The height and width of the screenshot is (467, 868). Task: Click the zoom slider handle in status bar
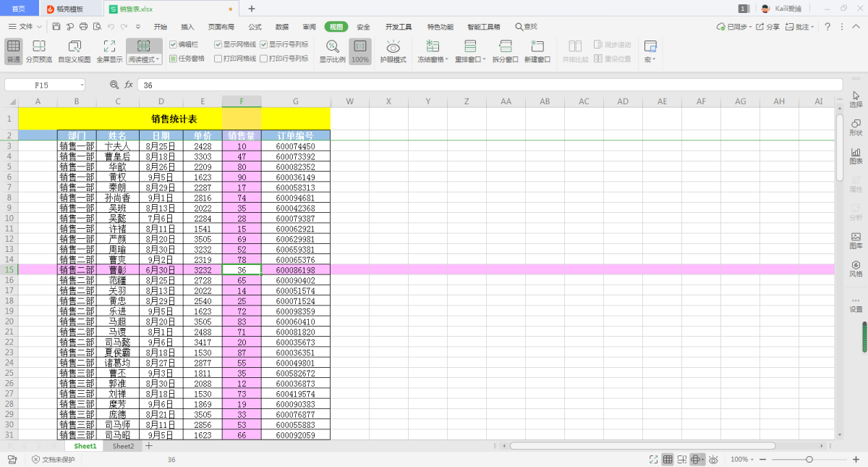809,459
